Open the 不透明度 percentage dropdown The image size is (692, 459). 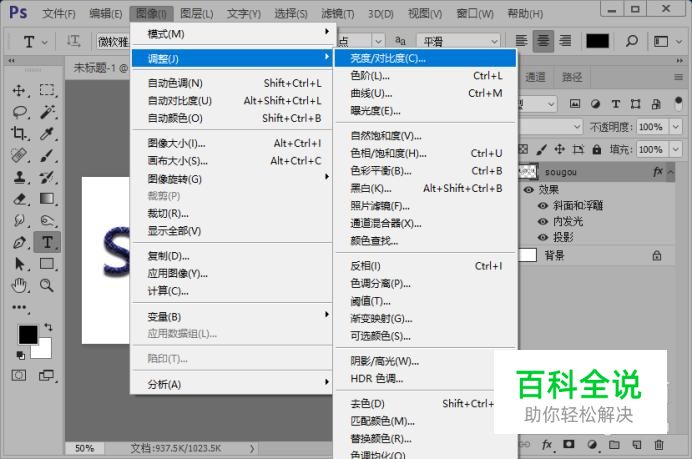676,127
